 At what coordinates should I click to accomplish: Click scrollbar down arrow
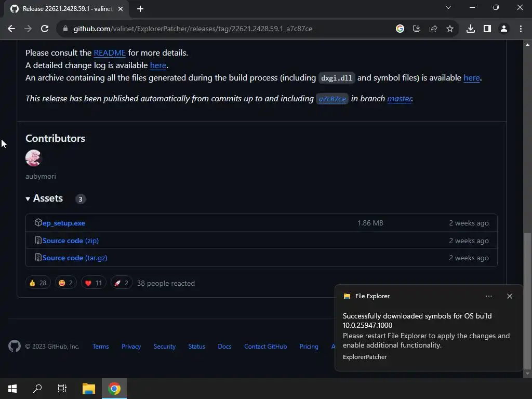pos(527,374)
